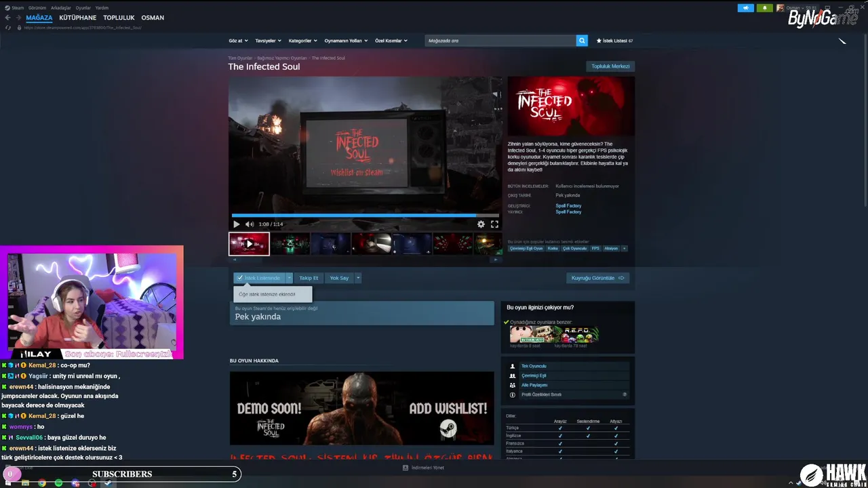Open the Spell Factory developer link

click(568, 206)
